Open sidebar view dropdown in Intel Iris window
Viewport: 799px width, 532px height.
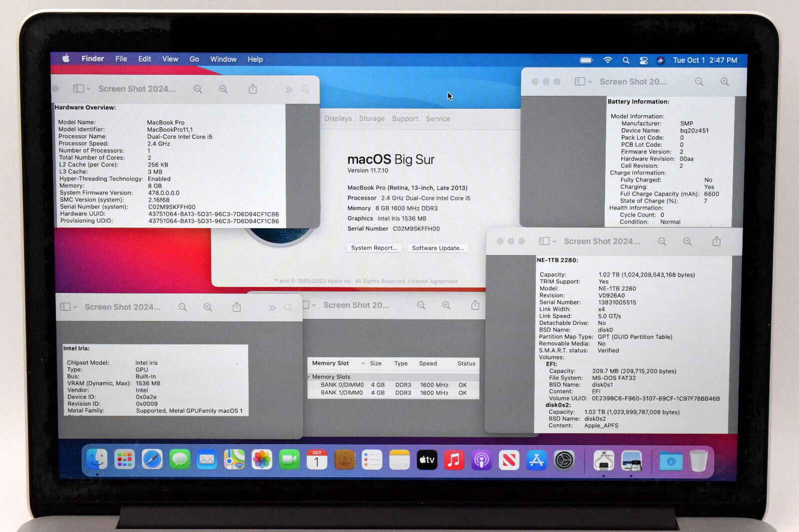point(68,307)
